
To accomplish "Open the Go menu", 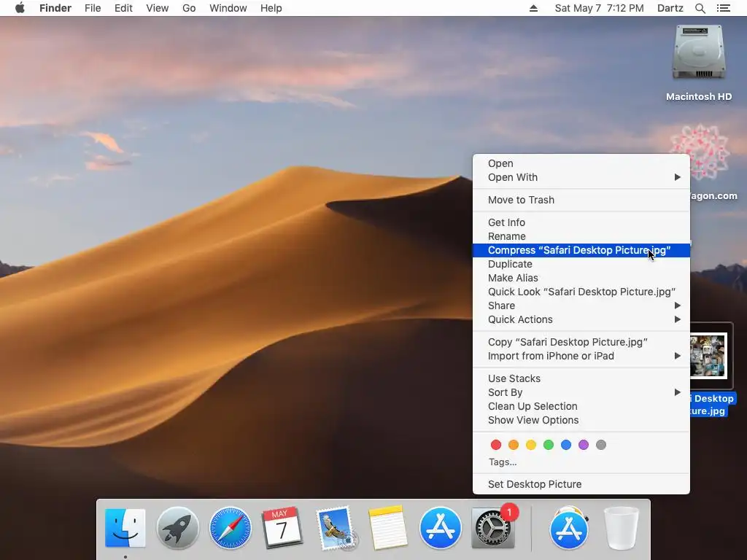I will 189,8.
